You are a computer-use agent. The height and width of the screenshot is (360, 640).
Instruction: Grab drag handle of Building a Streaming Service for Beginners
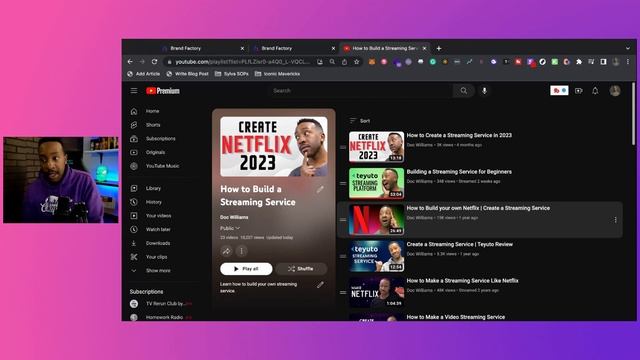tap(343, 184)
